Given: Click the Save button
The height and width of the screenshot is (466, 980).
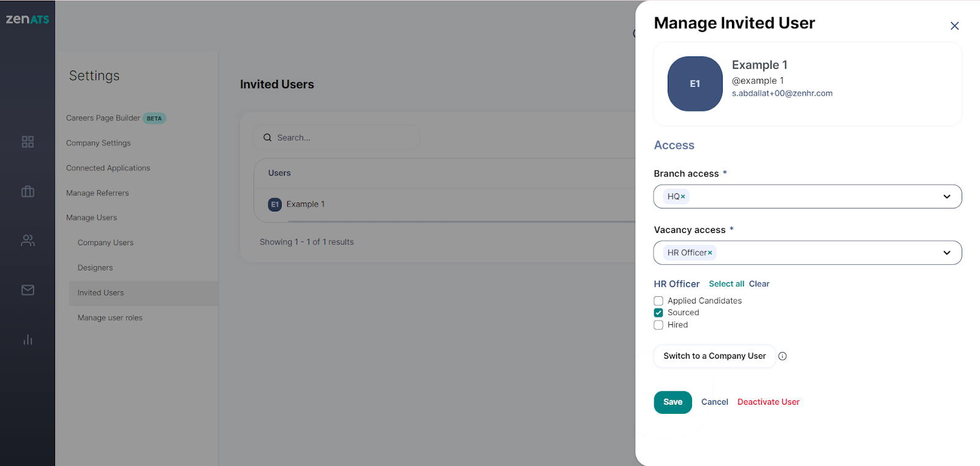Looking at the screenshot, I should [673, 402].
